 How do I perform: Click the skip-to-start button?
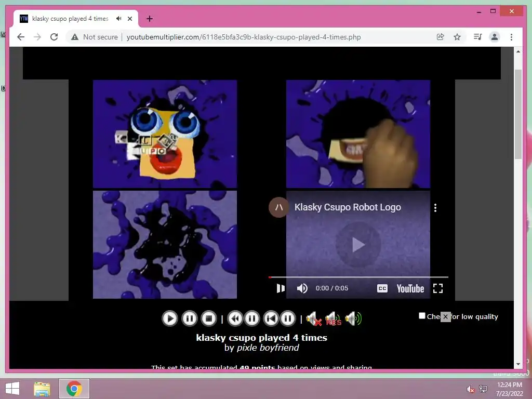coord(271,318)
